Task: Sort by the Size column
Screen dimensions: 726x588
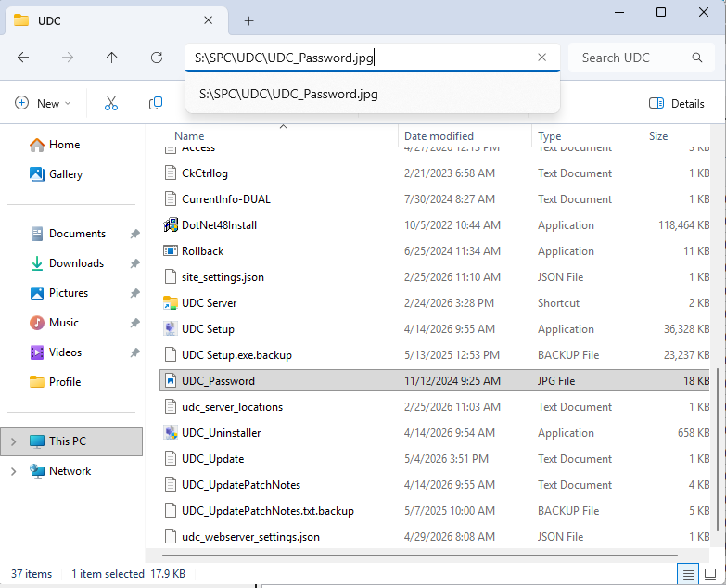Action: [x=658, y=136]
